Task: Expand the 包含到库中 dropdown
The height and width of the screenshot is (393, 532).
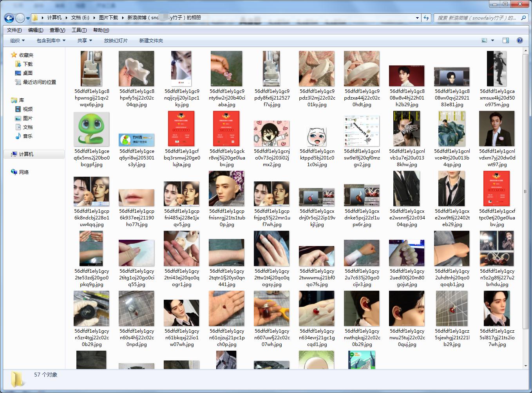Action: [51, 40]
